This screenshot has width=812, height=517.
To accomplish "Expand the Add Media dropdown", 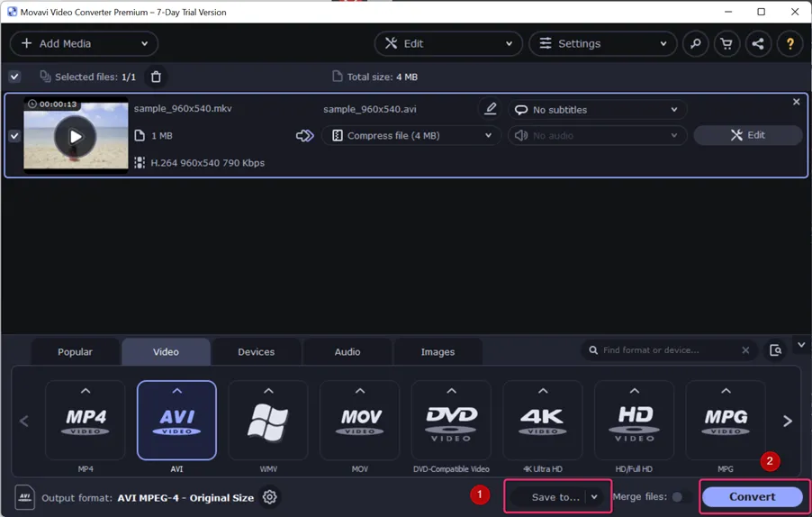I will (84, 43).
